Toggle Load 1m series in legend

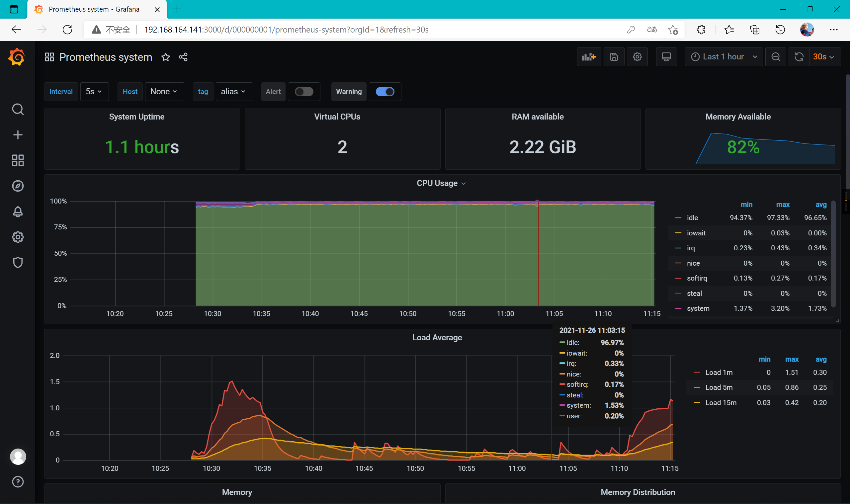[719, 372]
